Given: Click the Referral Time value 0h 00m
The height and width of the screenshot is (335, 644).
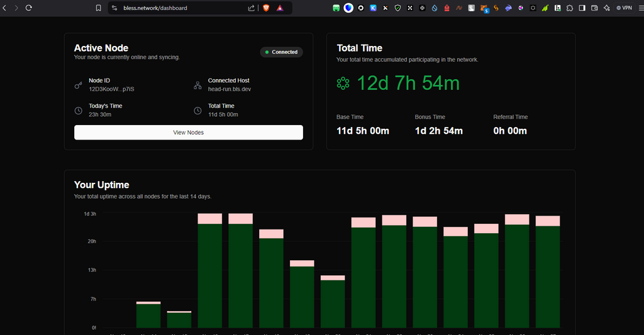Looking at the screenshot, I should tap(510, 131).
